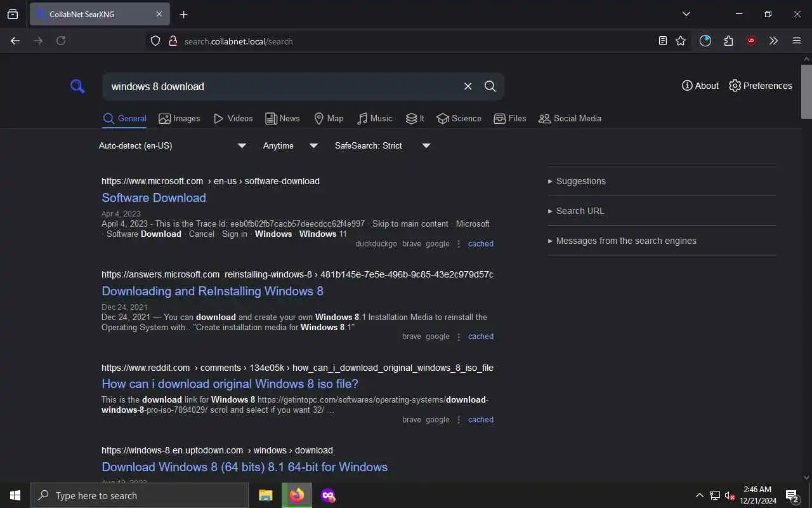Switch to the Images tab
The height and width of the screenshot is (508, 812).
(x=180, y=119)
